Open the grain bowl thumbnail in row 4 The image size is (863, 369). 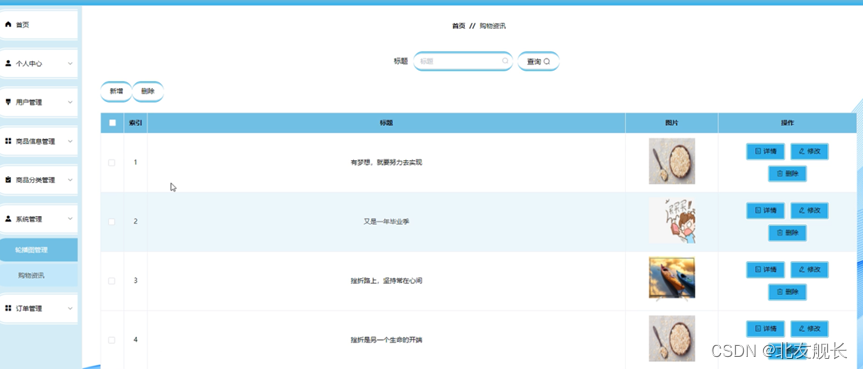point(671,338)
